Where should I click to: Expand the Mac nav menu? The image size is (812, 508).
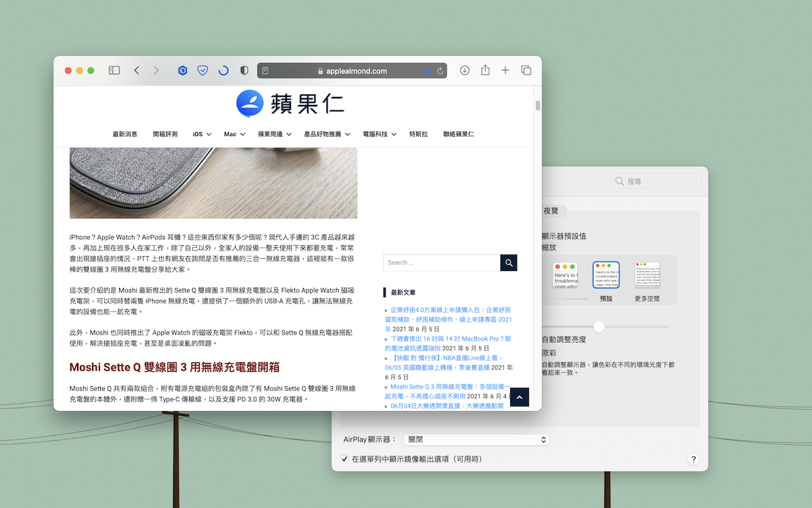coord(234,134)
